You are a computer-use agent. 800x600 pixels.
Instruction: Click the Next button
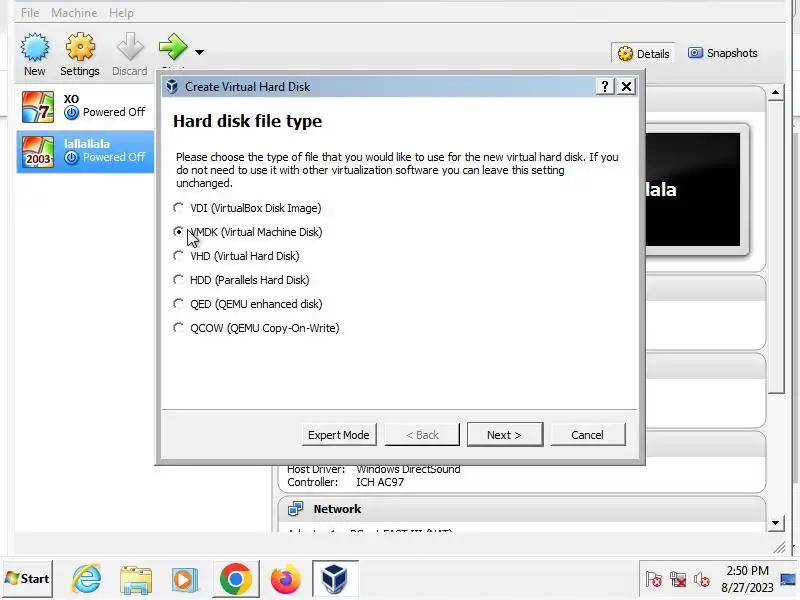[505, 435]
